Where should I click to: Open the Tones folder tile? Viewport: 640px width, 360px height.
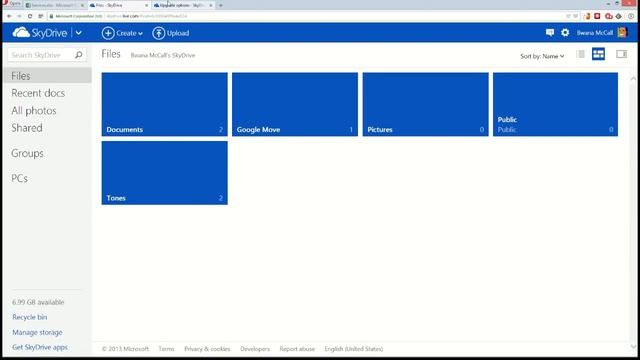[x=164, y=173]
